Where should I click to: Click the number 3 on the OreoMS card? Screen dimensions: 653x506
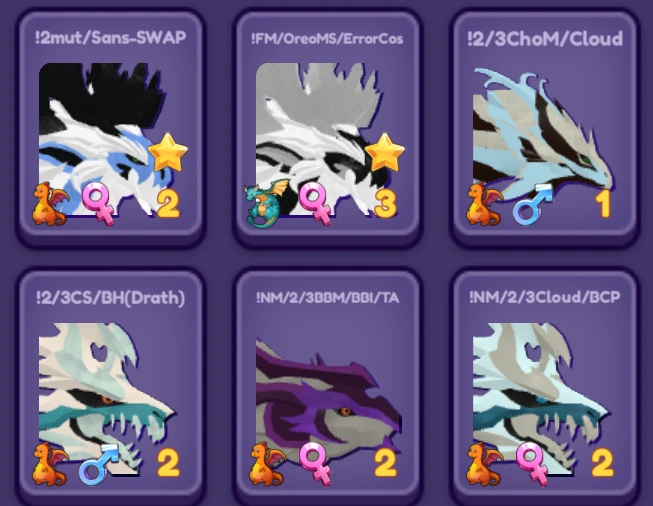(x=385, y=204)
